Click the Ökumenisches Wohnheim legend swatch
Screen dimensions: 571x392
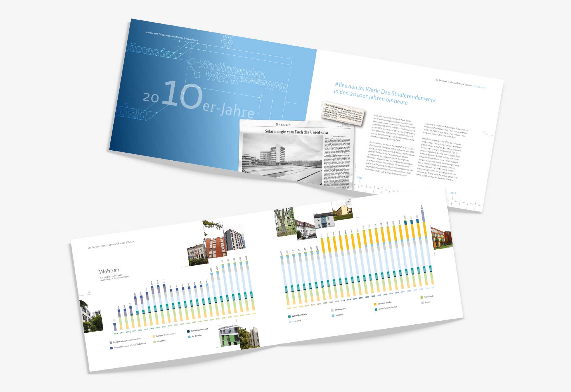[x=111, y=348]
